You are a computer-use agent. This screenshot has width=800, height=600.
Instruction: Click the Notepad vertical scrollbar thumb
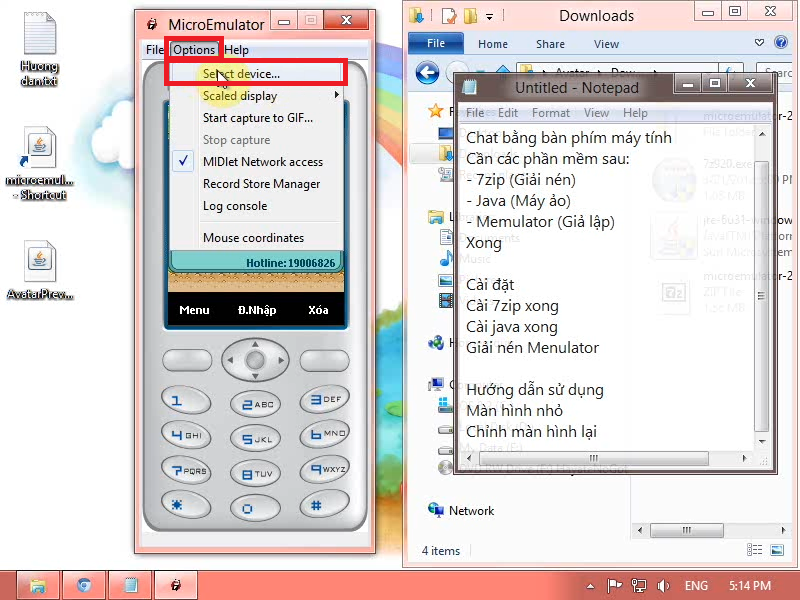coord(761,295)
